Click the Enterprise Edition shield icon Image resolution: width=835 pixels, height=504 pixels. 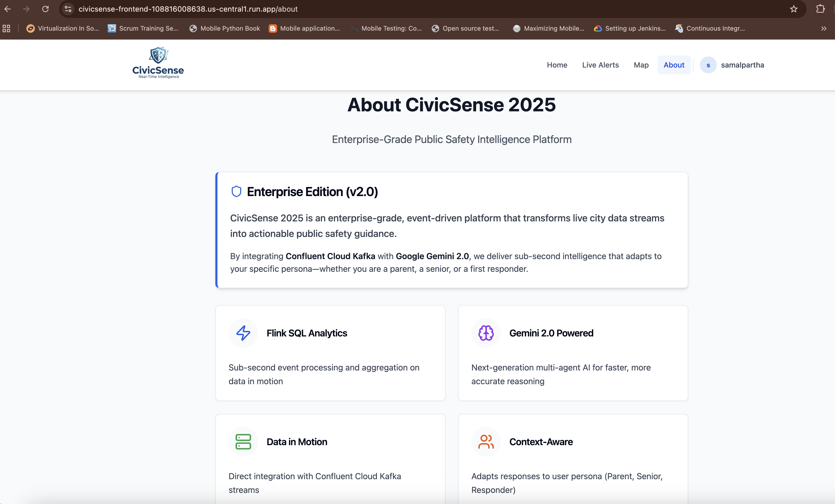tap(236, 192)
